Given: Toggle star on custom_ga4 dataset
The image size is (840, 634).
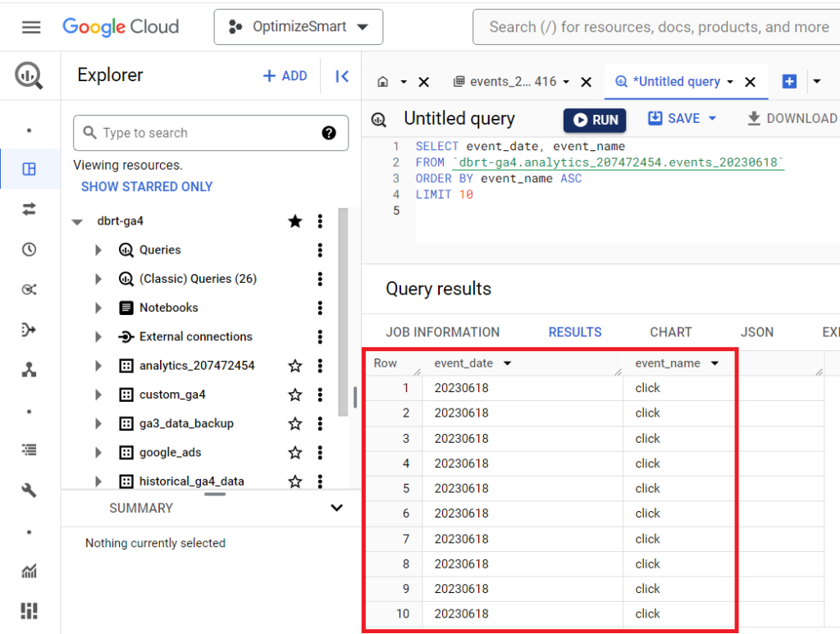Looking at the screenshot, I should [x=294, y=395].
